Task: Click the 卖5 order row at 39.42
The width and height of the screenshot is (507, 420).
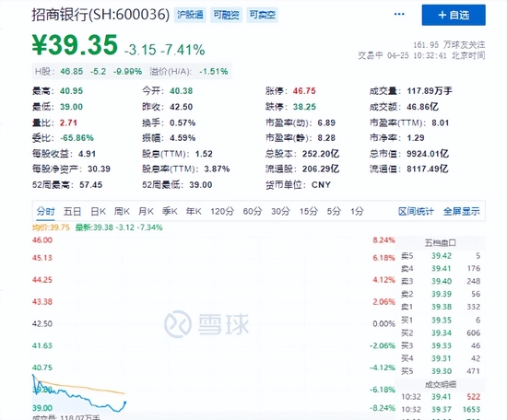Action: click(441, 256)
